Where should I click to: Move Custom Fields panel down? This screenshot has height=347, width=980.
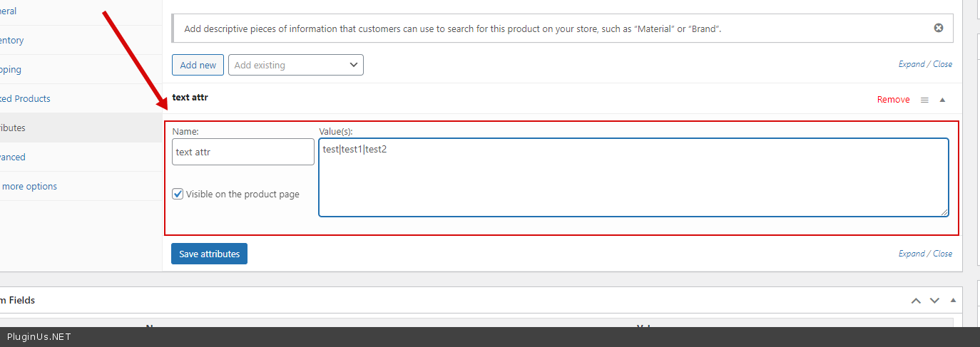[934, 301]
